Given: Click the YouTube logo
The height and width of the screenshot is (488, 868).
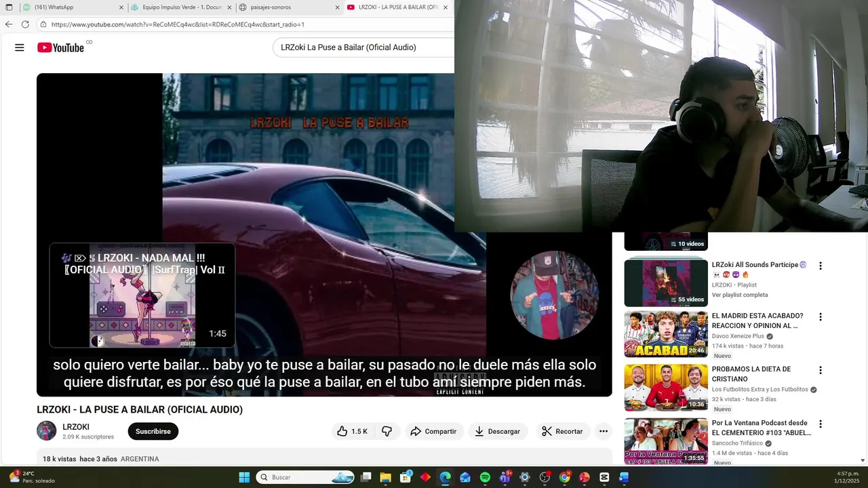Looking at the screenshot, I should click(61, 47).
